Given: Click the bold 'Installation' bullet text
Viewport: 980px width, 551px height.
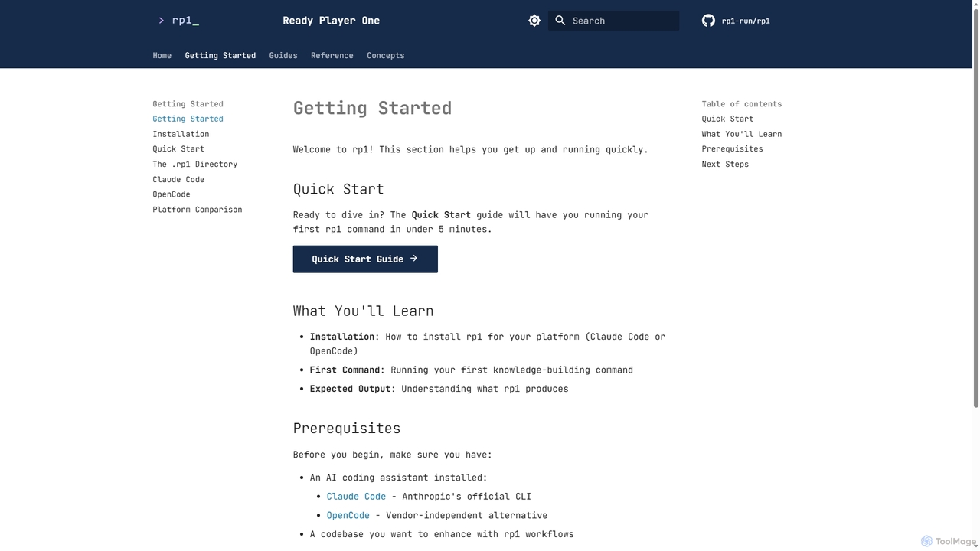Looking at the screenshot, I should (x=342, y=337).
